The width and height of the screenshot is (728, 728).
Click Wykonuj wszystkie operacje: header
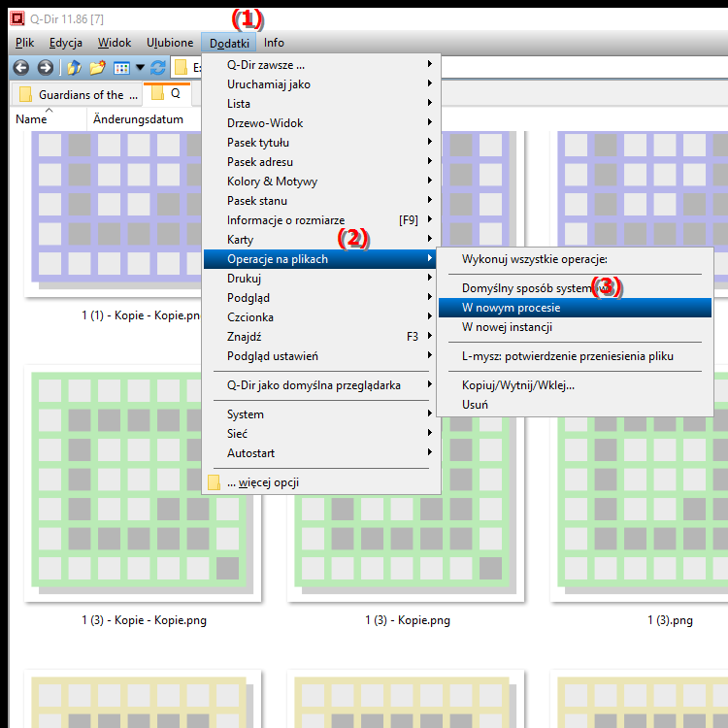click(x=575, y=259)
